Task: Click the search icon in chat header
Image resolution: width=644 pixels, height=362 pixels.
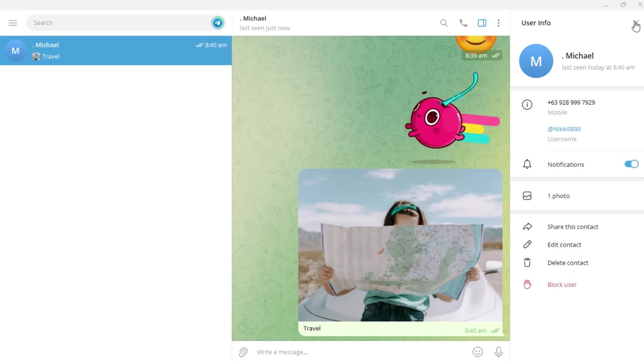Action: click(x=444, y=23)
